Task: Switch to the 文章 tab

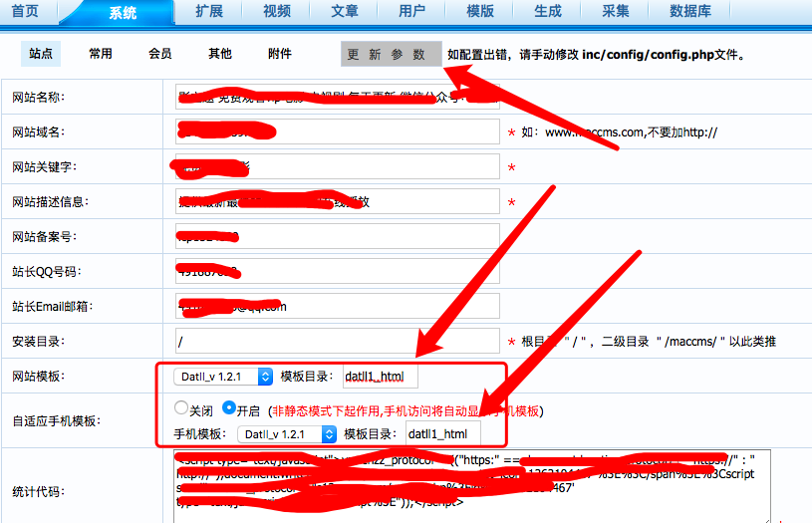Action: click(x=345, y=11)
